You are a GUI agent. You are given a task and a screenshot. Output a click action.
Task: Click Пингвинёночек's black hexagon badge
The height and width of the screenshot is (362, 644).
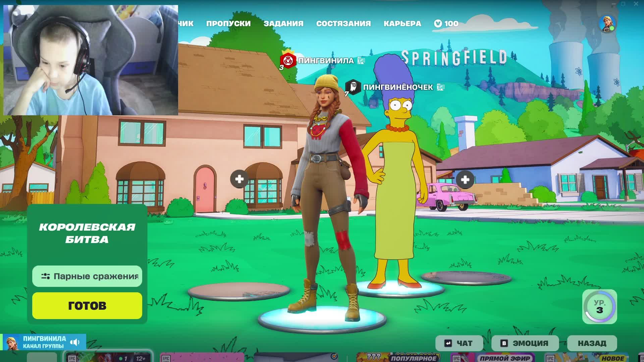(353, 87)
